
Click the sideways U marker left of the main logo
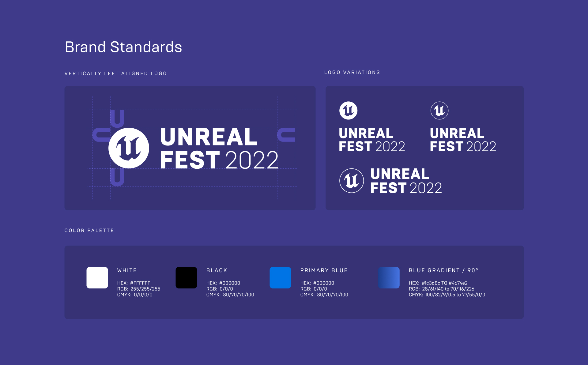[x=101, y=135]
